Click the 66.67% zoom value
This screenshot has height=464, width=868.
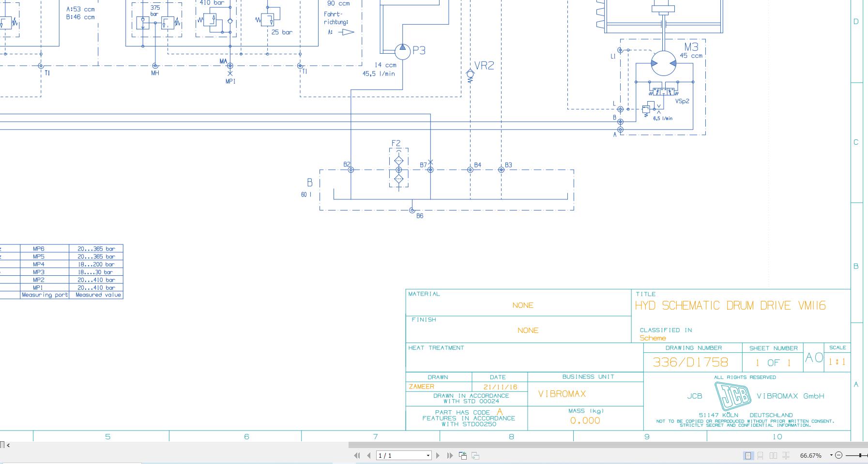point(811,455)
